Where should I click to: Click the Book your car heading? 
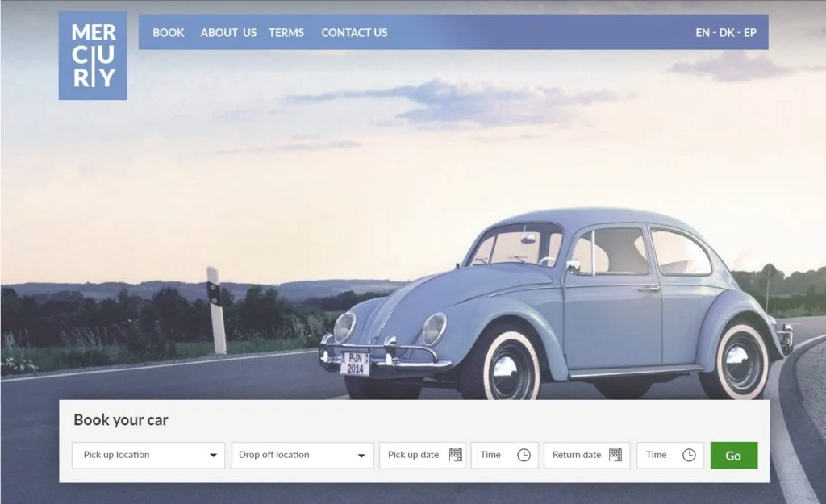tap(121, 420)
